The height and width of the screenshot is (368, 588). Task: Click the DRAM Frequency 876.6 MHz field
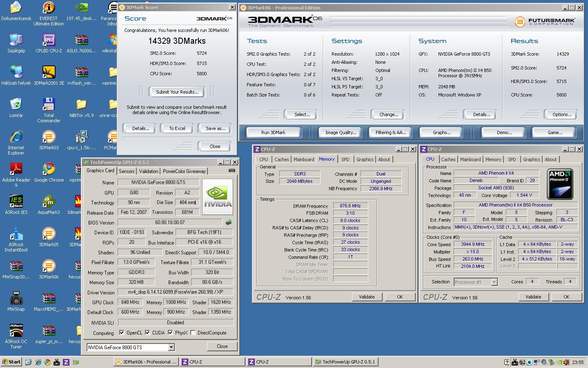point(351,206)
